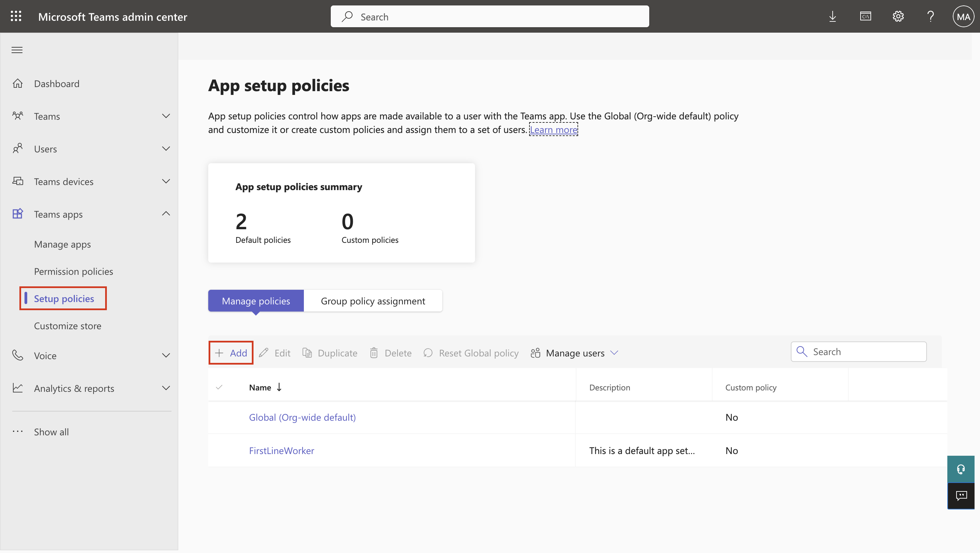Open Customize store in sidebar
980x553 pixels.
coord(68,325)
